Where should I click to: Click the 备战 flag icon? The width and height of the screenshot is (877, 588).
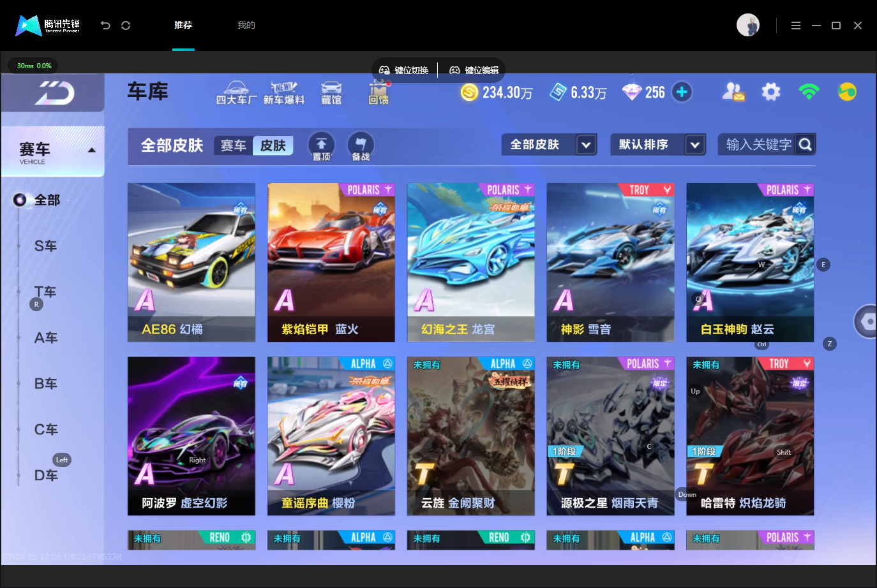[361, 146]
